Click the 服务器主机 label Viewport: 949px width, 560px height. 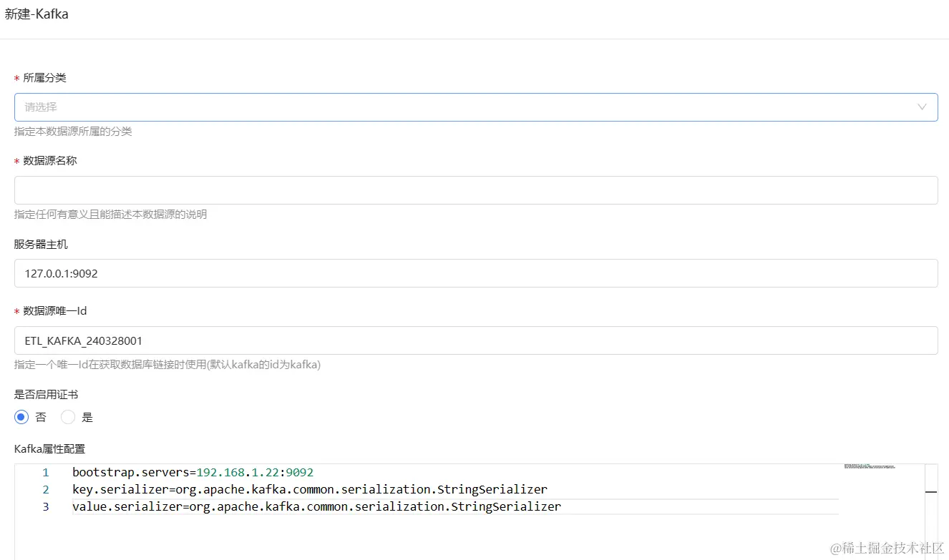point(41,244)
